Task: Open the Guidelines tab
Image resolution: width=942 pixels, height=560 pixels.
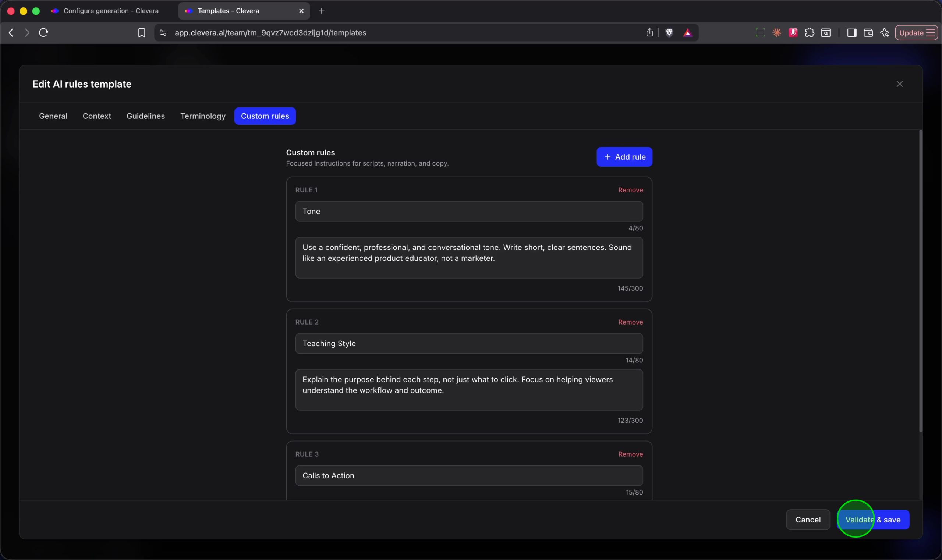Action: pos(146,116)
